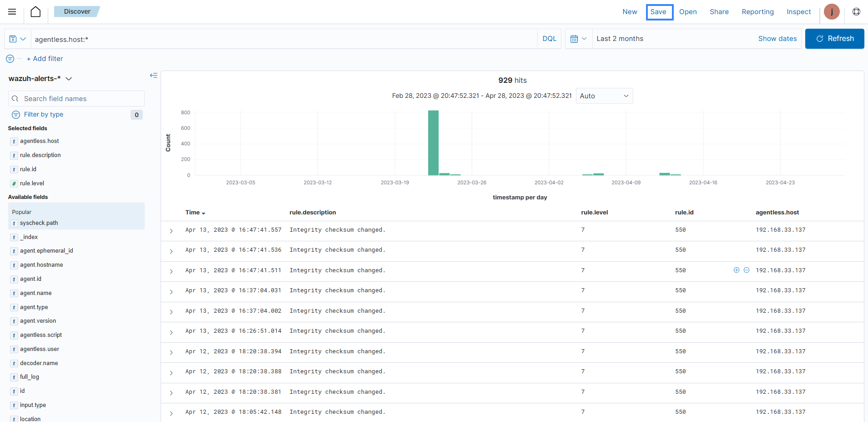Screen dimensions: 868x422
Task: Open the Filter by type options
Action: (x=44, y=115)
